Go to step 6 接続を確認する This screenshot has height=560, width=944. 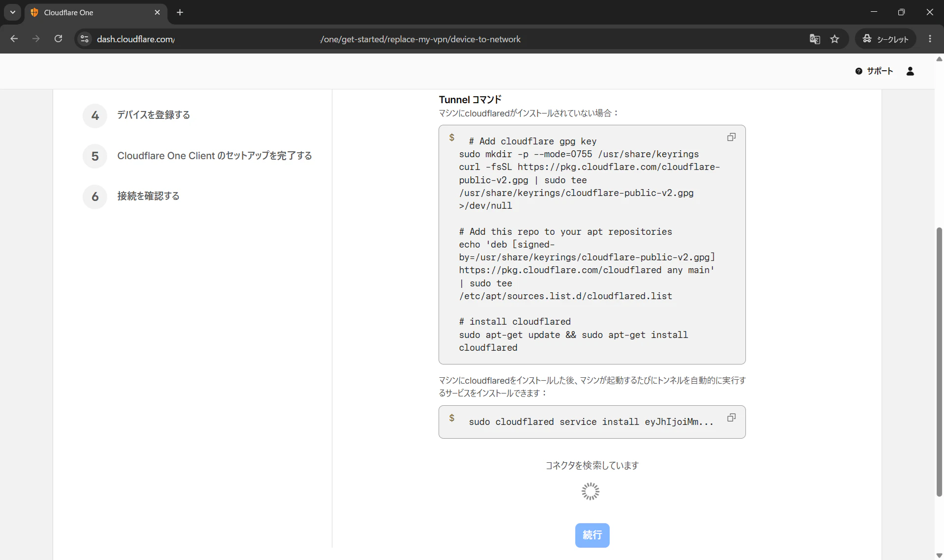(x=131, y=196)
